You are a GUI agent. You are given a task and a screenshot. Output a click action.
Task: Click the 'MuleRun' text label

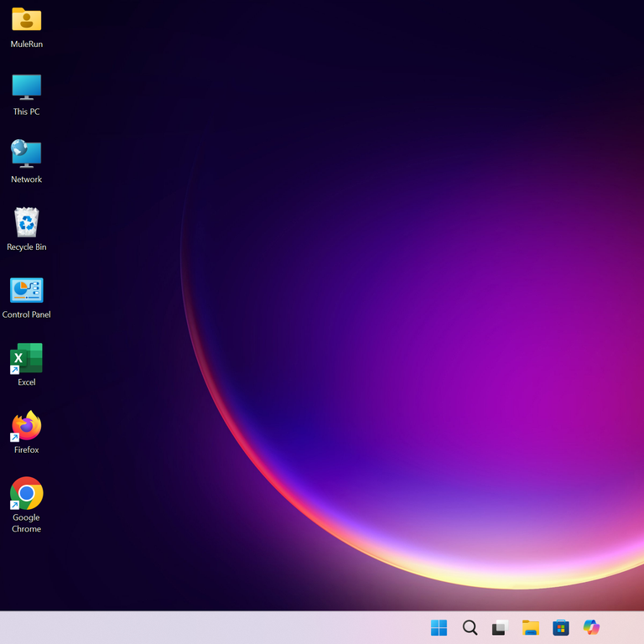click(x=26, y=44)
